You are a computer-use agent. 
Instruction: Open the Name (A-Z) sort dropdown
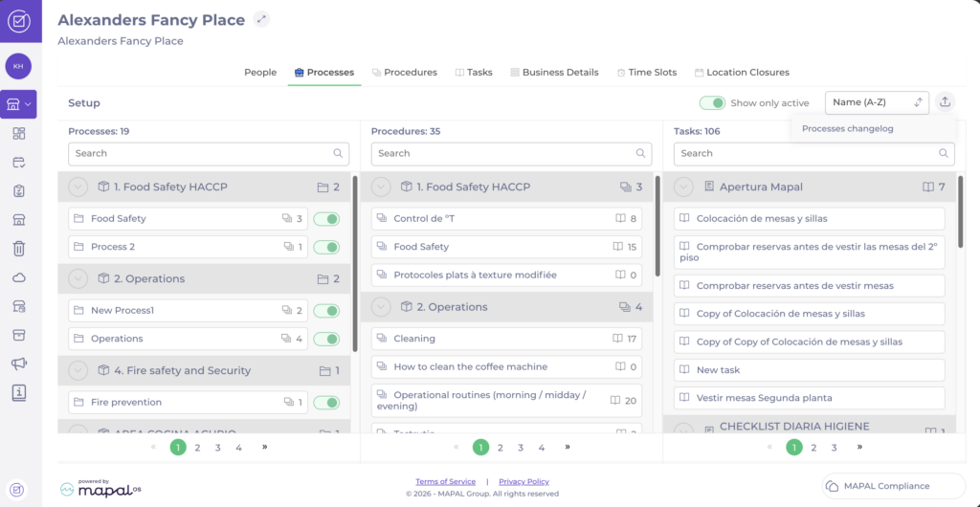coord(877,102)
